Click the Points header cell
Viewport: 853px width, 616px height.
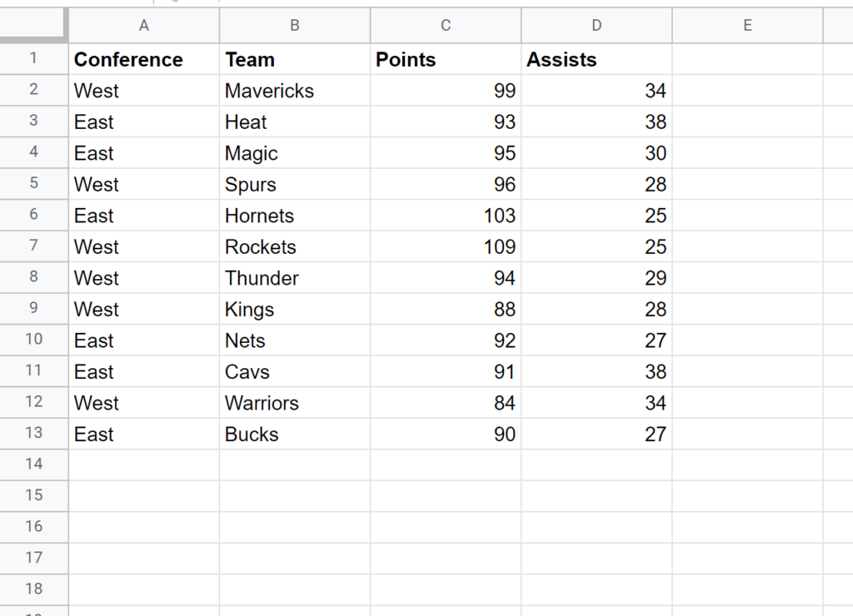tap(446, 60)
